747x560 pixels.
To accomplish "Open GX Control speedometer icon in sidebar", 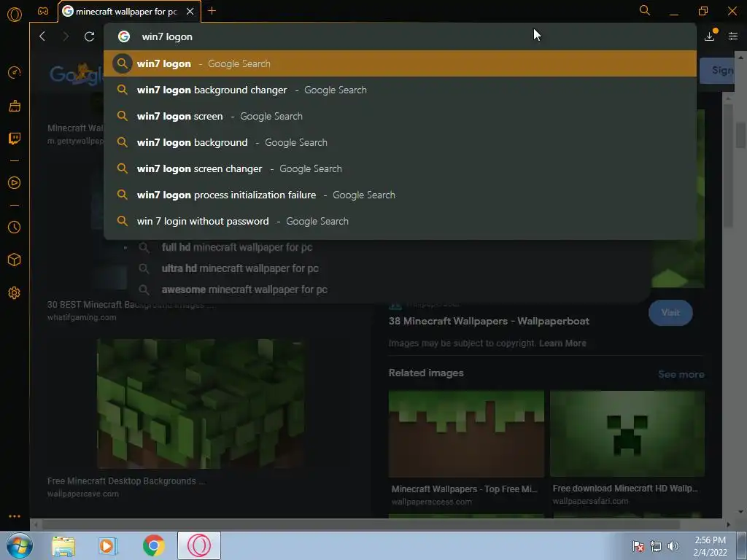I will [15, 72].
